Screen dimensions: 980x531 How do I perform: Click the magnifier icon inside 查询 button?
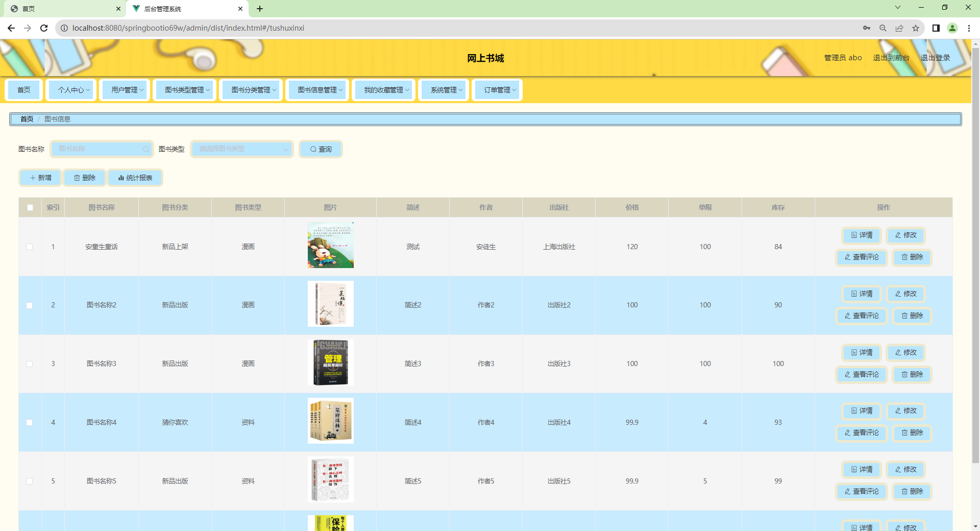[x=314, y=149]
